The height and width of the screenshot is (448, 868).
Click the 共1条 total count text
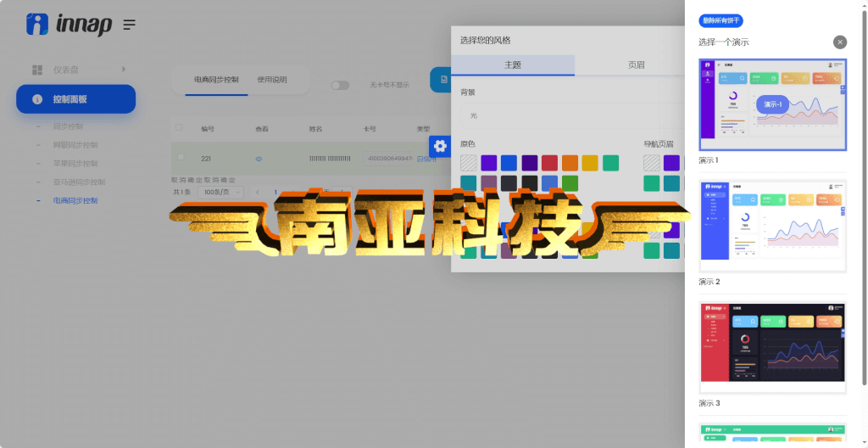(182, 193)
